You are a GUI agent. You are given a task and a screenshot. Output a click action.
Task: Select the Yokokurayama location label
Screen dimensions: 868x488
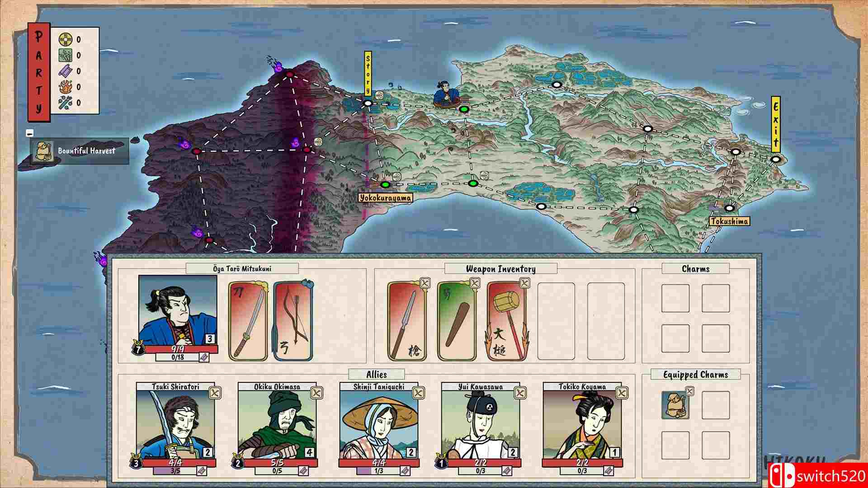coord(385,198)
